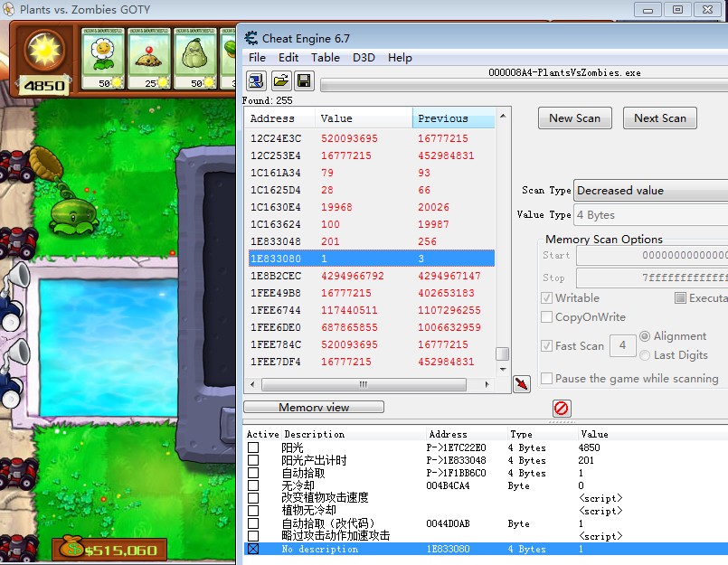Toggle the Executable checkbox
This screenshot has width=728, height=565.
point(680,298)
